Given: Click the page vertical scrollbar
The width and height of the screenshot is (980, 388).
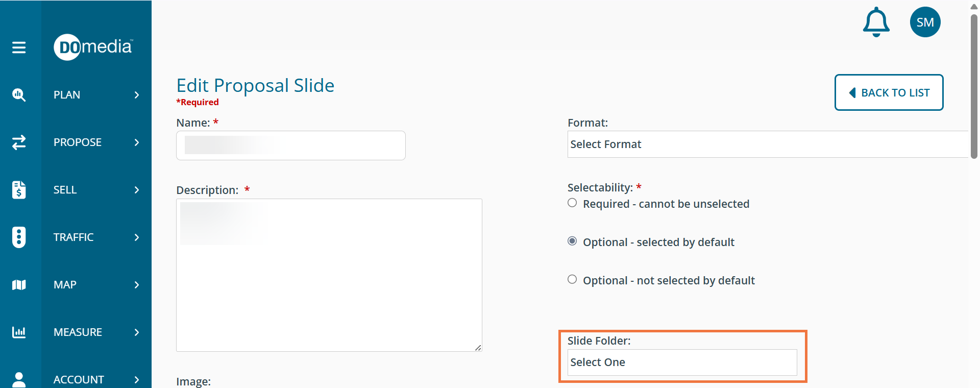Looking at the screenshot, I should pos(974,87).
